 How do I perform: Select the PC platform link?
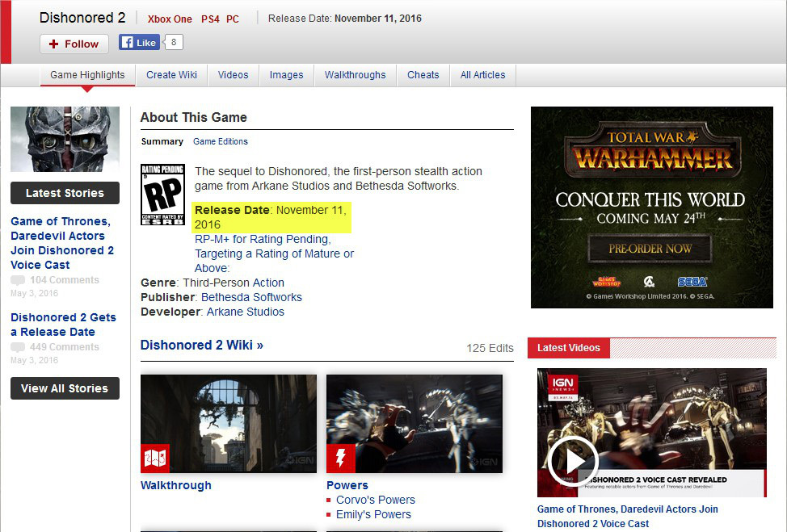click(233, 19)
